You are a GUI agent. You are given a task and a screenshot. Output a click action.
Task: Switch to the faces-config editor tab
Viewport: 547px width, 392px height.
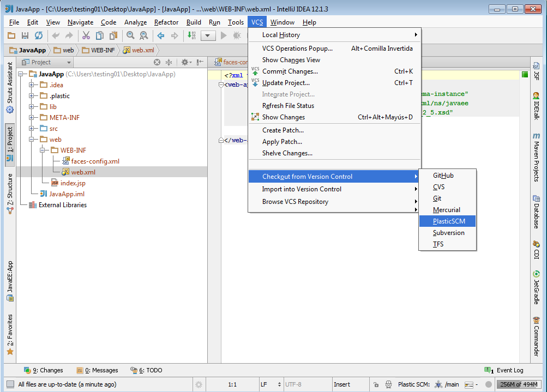pos(231,62)
